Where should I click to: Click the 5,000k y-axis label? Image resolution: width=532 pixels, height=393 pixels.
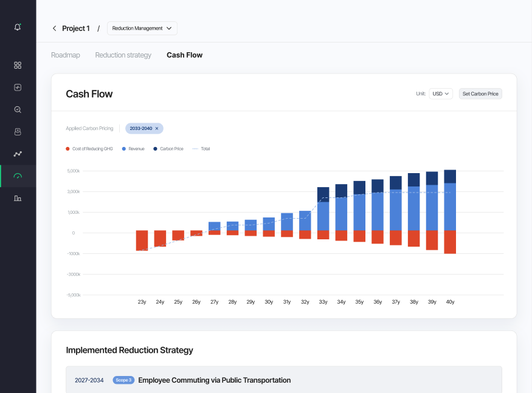pyautogui.click(x=74, y=171)
